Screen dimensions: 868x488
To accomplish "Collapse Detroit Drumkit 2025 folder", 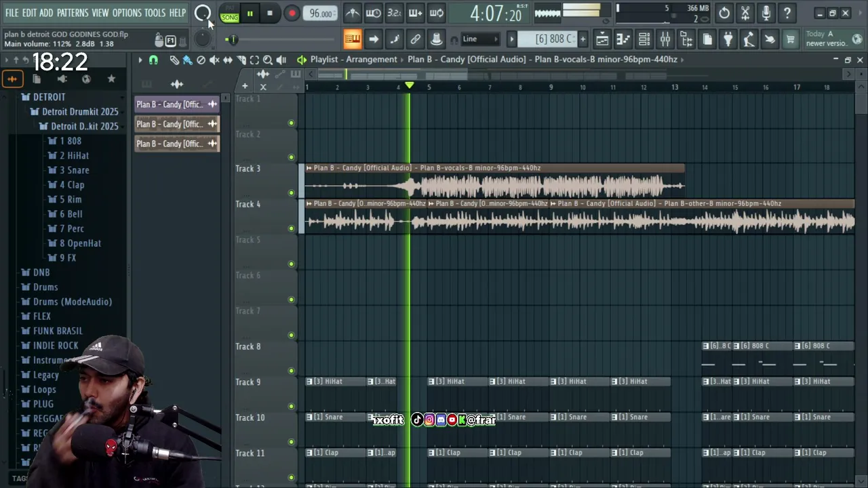I will (x=75, y=112).
